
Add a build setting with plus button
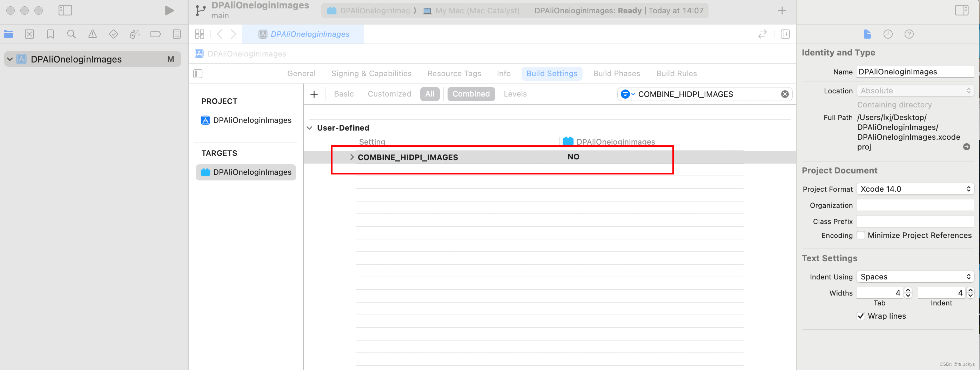[x=314, y=94]
